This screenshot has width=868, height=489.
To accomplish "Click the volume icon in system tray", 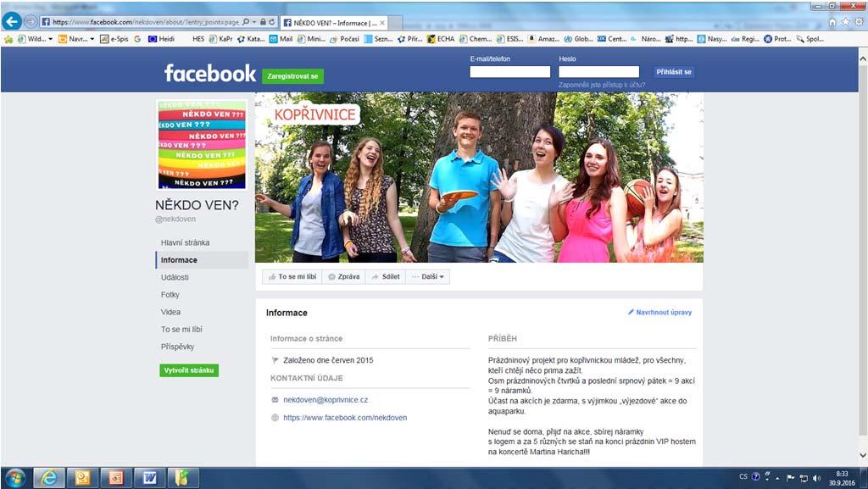I will 817,478.
